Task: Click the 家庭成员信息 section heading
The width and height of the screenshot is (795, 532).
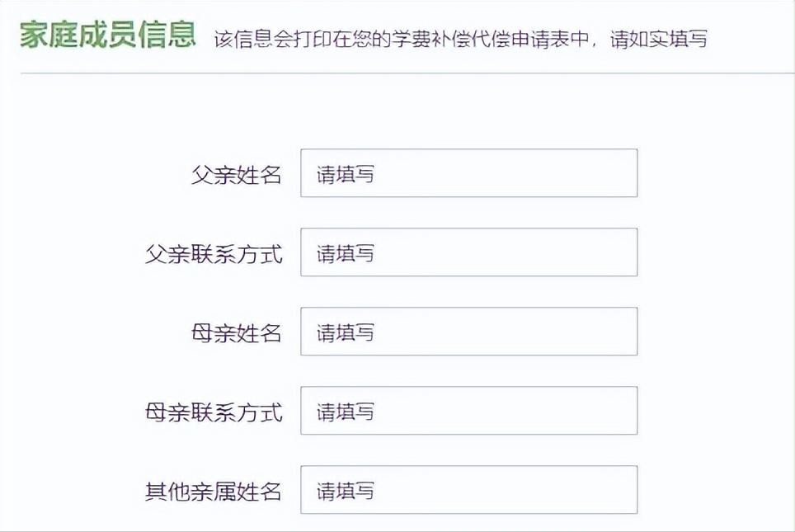Action: click(108, 36)
